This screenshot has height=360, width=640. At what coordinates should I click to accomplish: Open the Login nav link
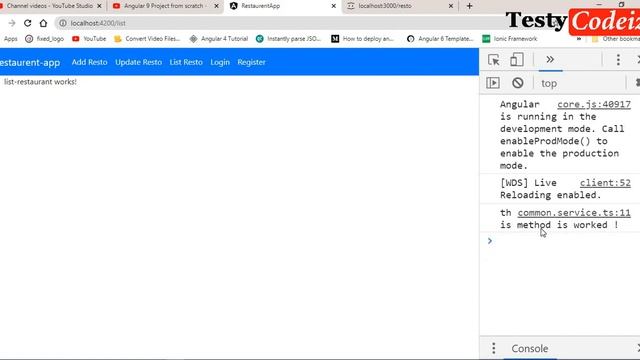(x=220, y=62)
